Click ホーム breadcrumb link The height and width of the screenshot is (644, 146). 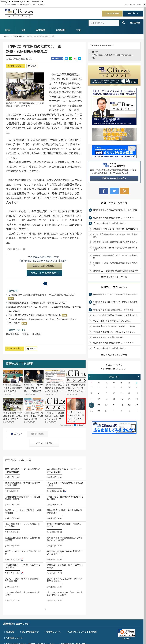click(7, 36)
